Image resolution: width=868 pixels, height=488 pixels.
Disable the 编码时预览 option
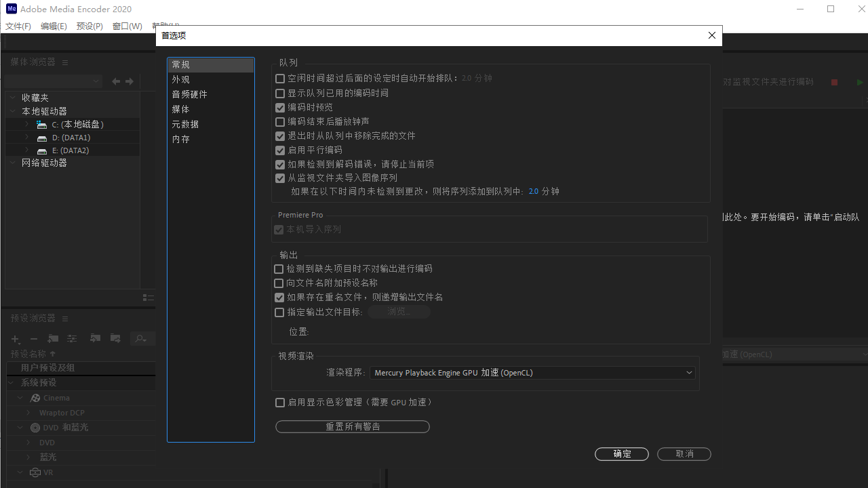coord(279,107)
